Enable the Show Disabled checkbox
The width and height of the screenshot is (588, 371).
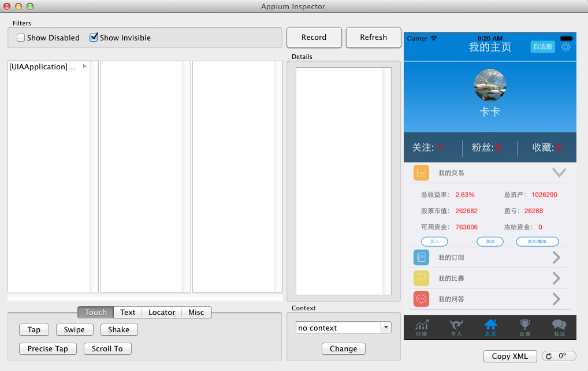21,38
